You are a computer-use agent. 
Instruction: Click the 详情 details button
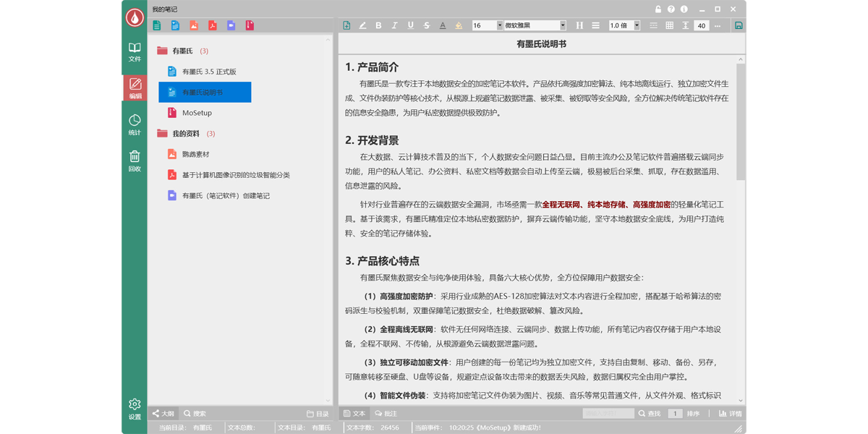pos(731,414)
